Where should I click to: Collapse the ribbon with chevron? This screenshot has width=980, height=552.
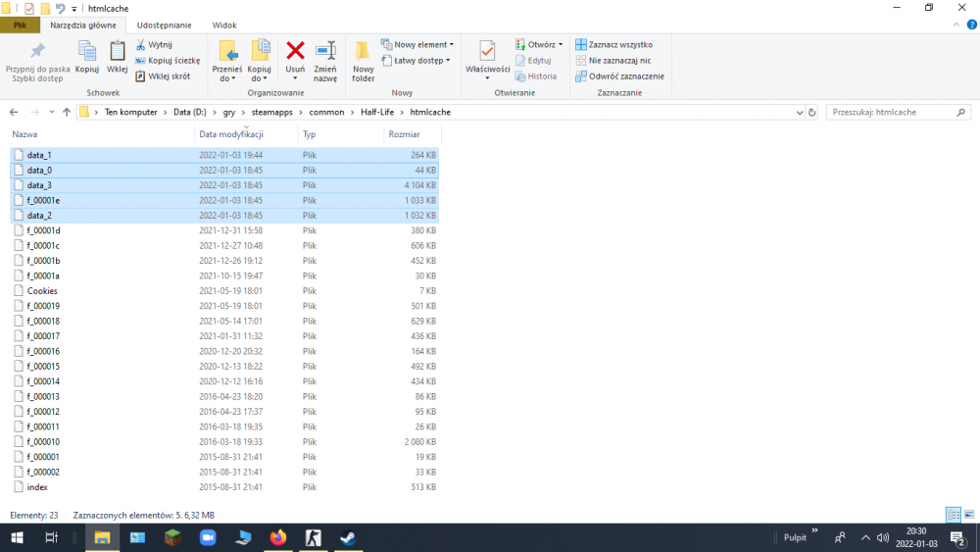tap(956, 25)
